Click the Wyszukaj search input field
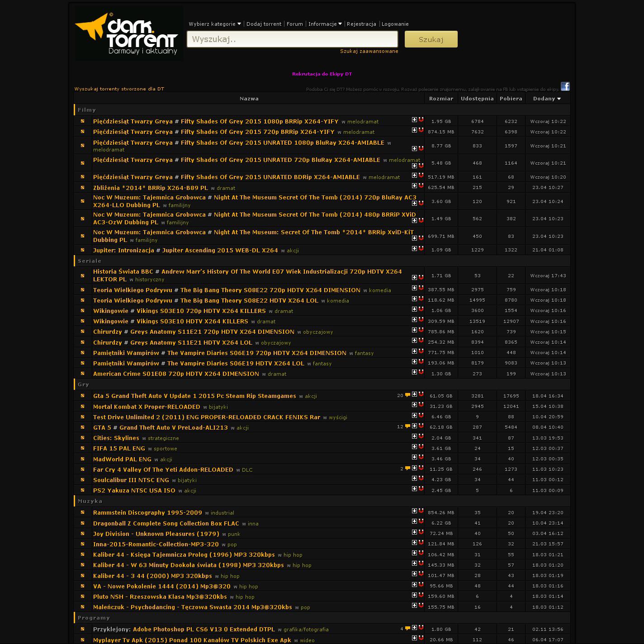The width and height of the screenshot is (644, 644). [292, 39]
